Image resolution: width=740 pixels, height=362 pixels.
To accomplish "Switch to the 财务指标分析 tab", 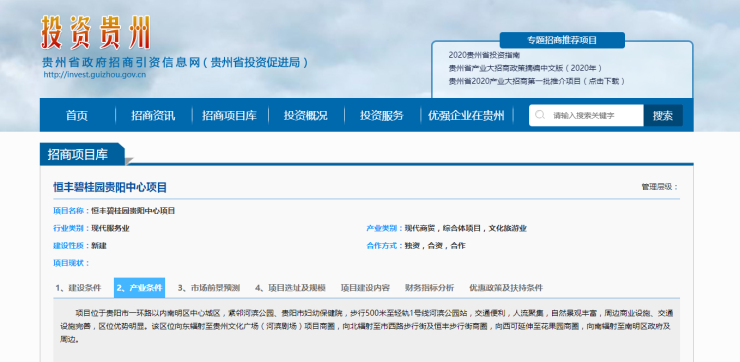I will tap(429, 288).
